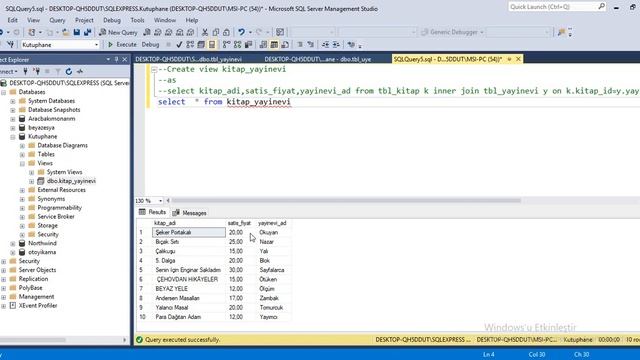Viewport: 640px width, 360px height.
Task: Open the Project menu
Action: point(84,20)
